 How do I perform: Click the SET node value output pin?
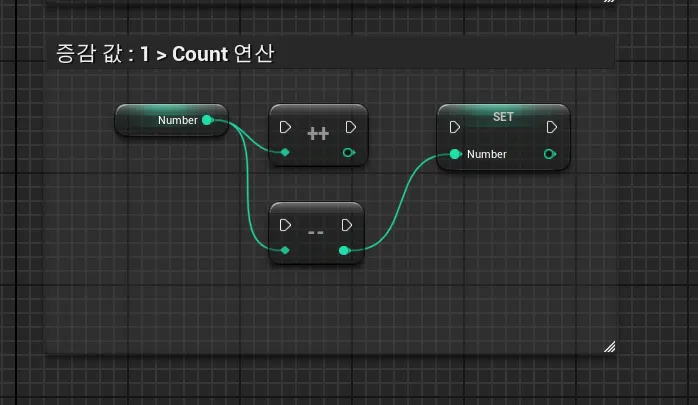click(550, 154)
